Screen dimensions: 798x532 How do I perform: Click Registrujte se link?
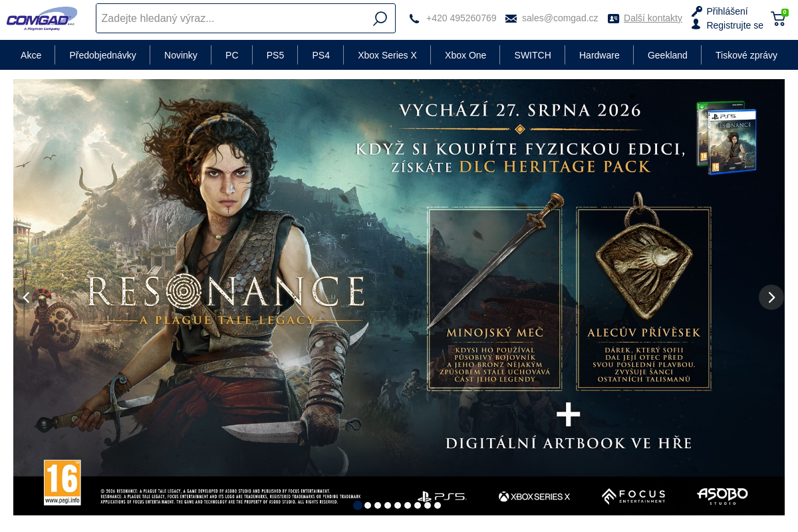[735, 25]
